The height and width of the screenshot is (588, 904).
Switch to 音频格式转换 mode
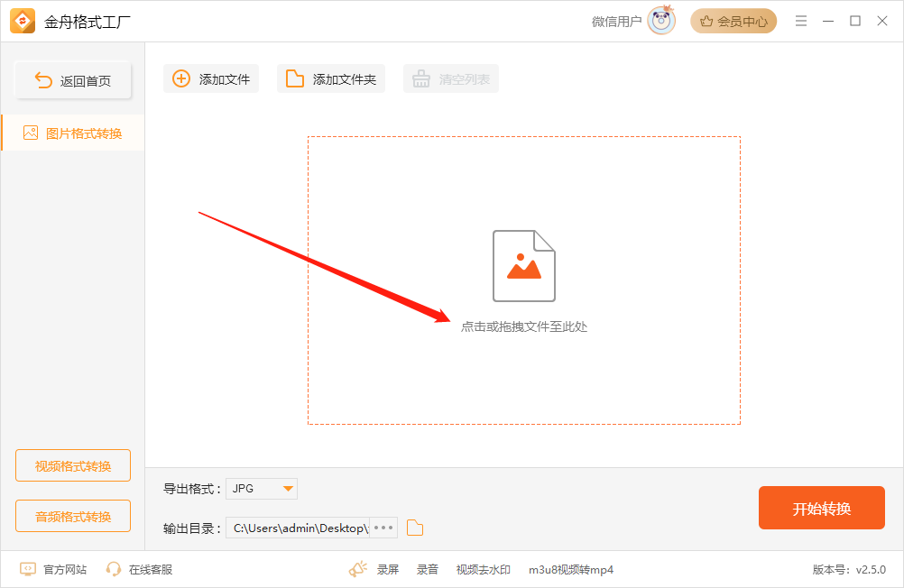[72, 516]
